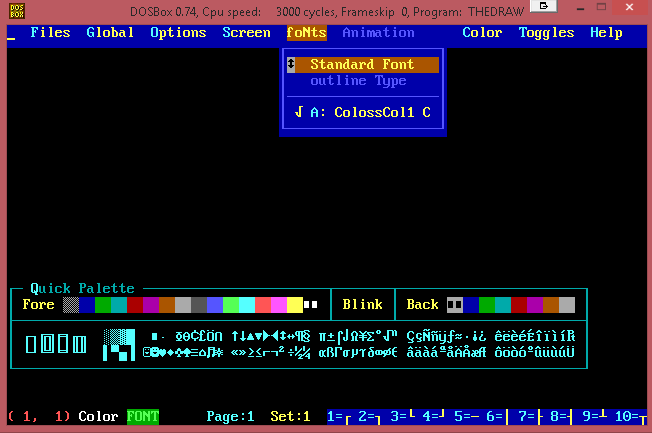Expand the Color pull-down menu
The width and height of the screenshot is (652, 433).
(x=482, y=33)
